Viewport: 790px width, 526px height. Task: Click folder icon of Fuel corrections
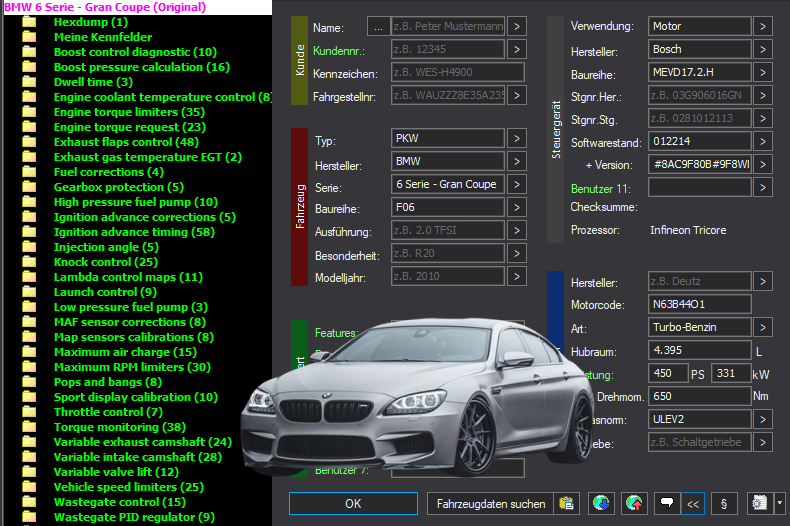pyautogui.click(x=29, y=172)
